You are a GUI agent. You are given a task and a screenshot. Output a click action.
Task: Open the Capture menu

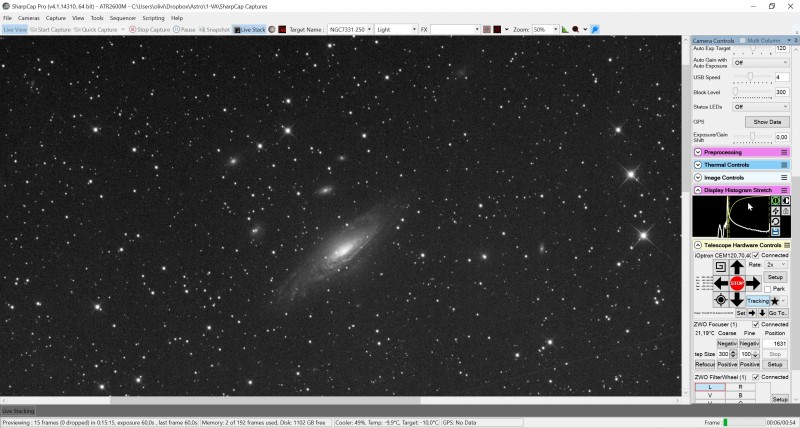pyautogui.click(x=56, y=18)
